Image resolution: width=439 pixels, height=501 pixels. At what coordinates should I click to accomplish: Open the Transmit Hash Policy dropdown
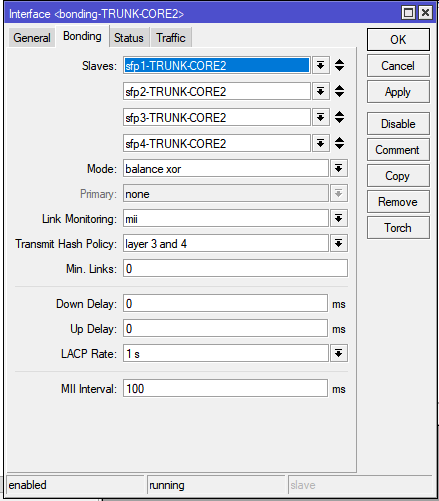[339, 243]
